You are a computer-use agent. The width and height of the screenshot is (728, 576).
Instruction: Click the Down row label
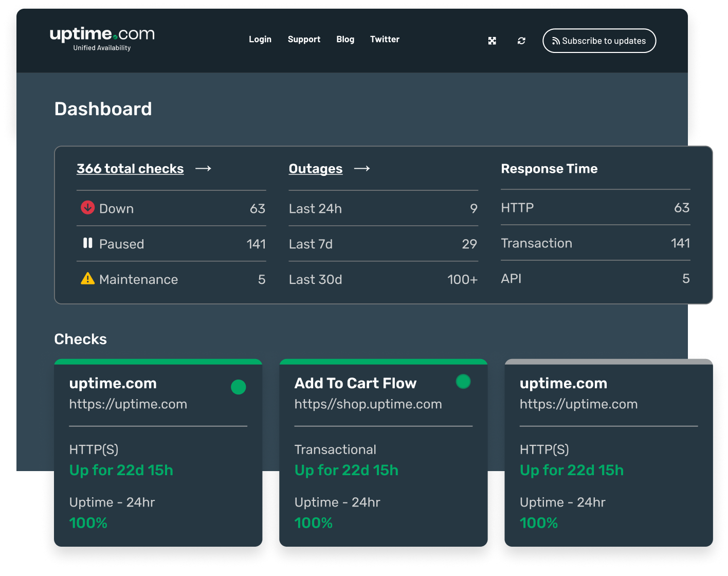116,209
